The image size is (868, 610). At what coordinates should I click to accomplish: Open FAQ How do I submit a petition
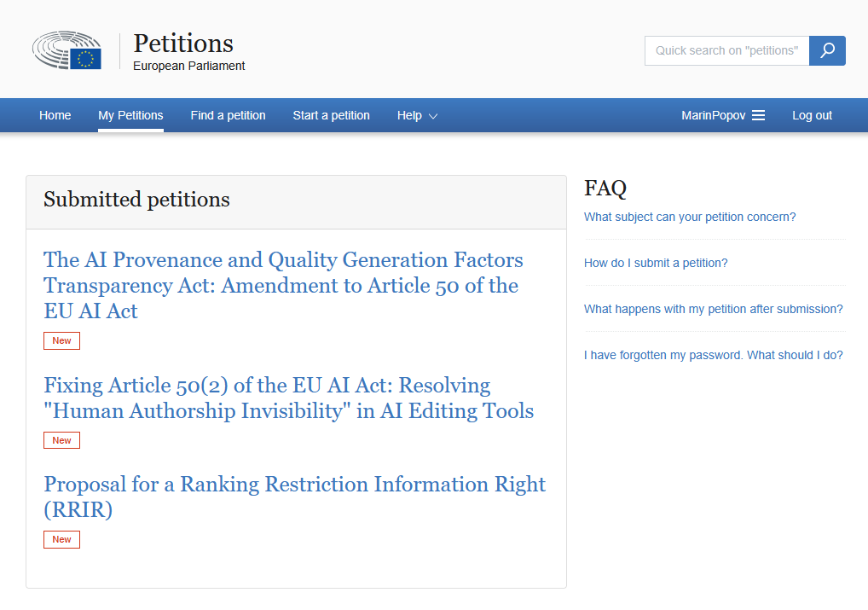656,263
